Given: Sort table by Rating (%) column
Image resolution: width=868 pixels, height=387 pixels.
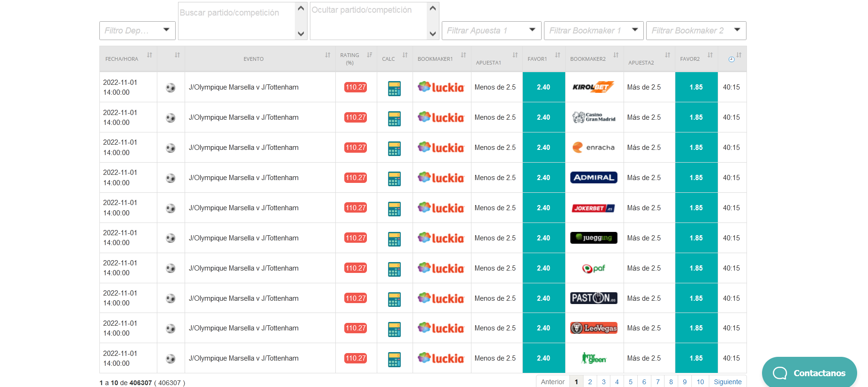Looking at the screenshot, I should coord(356,58).
